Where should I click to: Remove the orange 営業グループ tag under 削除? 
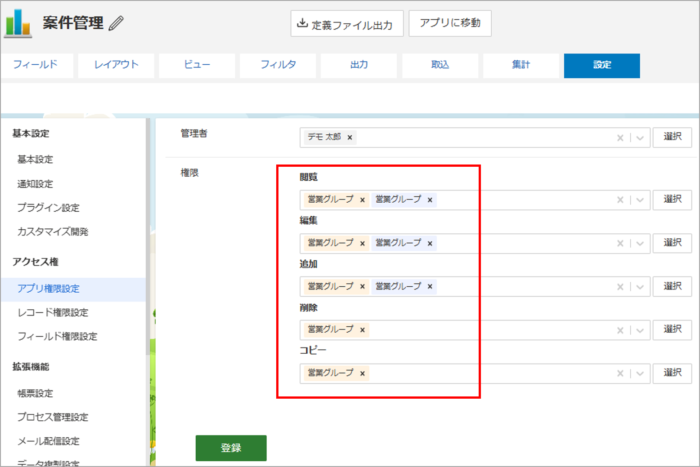pos(362,329)
